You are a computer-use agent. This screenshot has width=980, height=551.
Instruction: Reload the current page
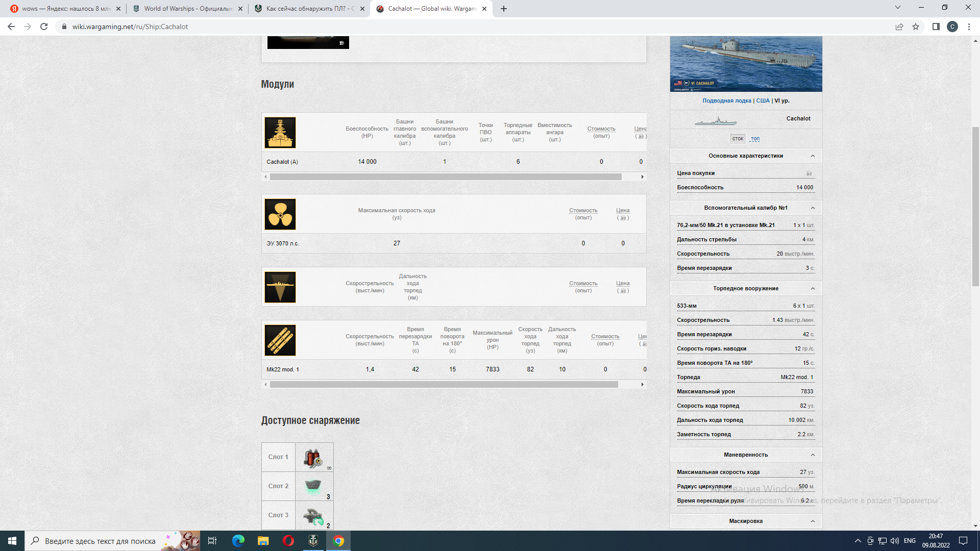[44, 27]
